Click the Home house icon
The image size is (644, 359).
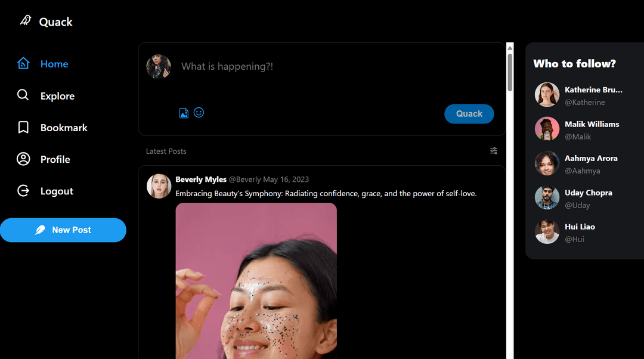(23, 63)
